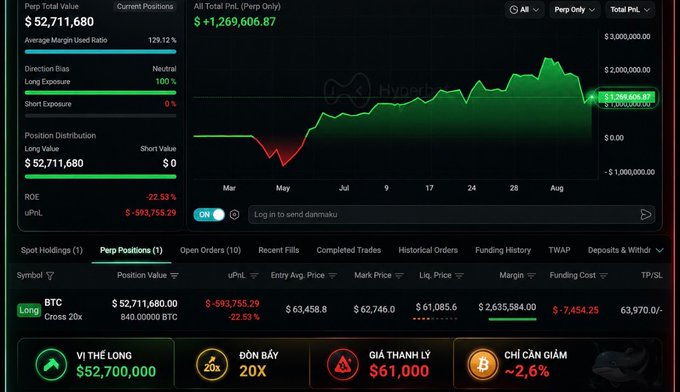Sort by Funding Cost column icon

click(603, 276)
